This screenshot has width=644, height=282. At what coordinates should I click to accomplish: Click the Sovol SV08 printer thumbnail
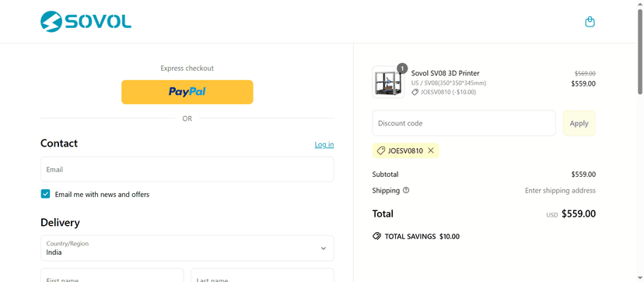point(388,83)
